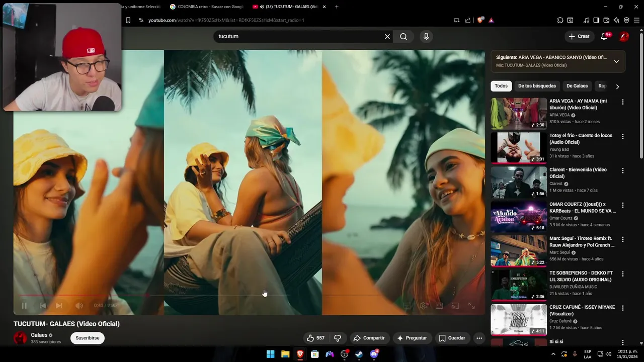Open Brave Wallet icon
Screen dimensions: 644x362
coord(606,20)
